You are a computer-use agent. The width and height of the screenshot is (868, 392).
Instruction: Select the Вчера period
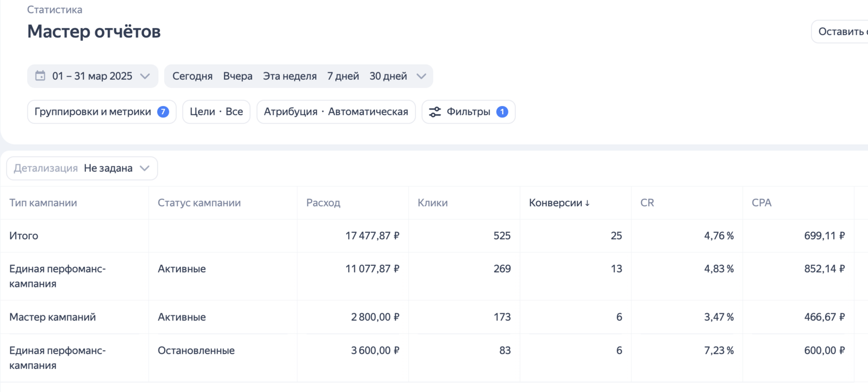[238, 76]
